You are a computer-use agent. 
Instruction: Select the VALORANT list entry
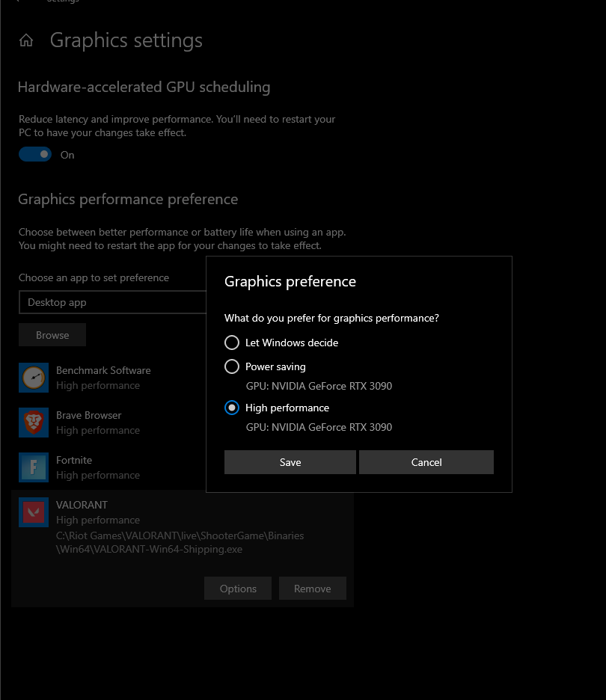[183, 549]
